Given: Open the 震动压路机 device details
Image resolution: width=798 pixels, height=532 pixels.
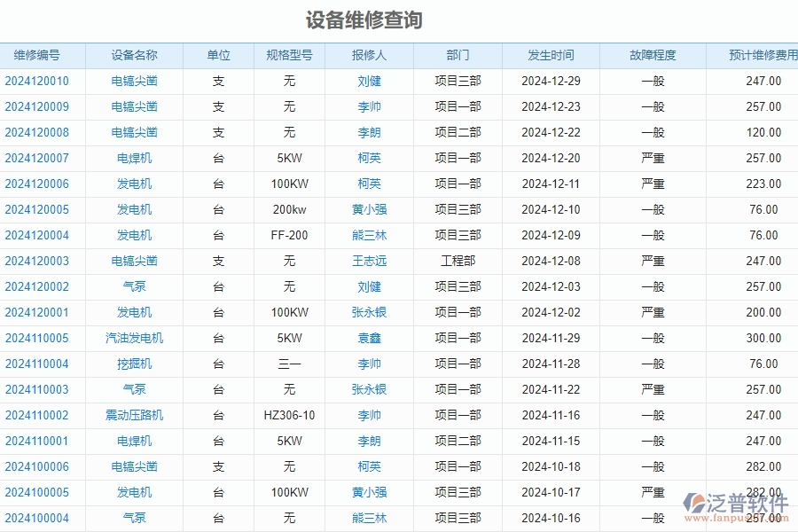Looking at the screenshot, I should (134, 415).
